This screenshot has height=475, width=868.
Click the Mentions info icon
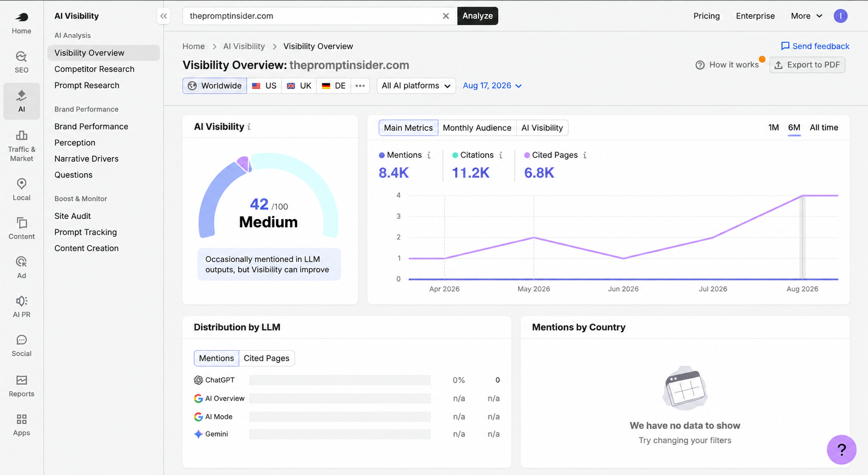pos(429,155)
